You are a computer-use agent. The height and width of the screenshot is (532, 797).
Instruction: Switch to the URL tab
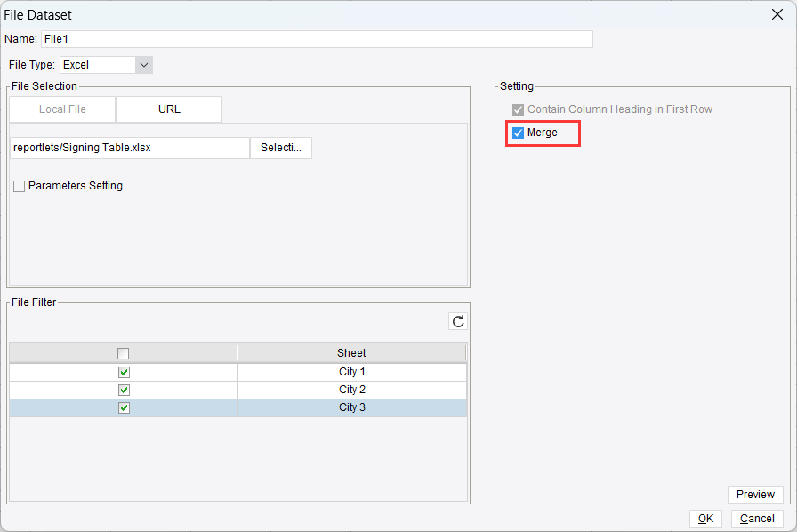(x=169, y=109)
